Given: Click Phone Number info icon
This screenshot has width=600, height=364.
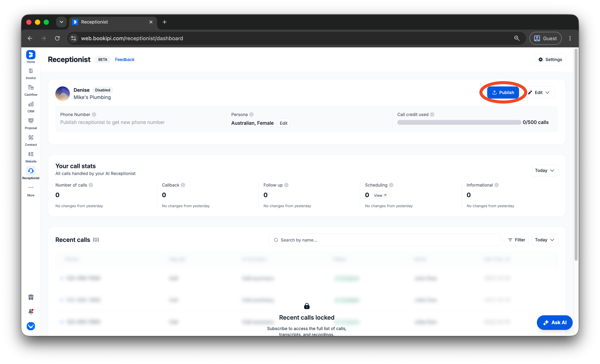Looking at the screenshot, I should (94, 115).
